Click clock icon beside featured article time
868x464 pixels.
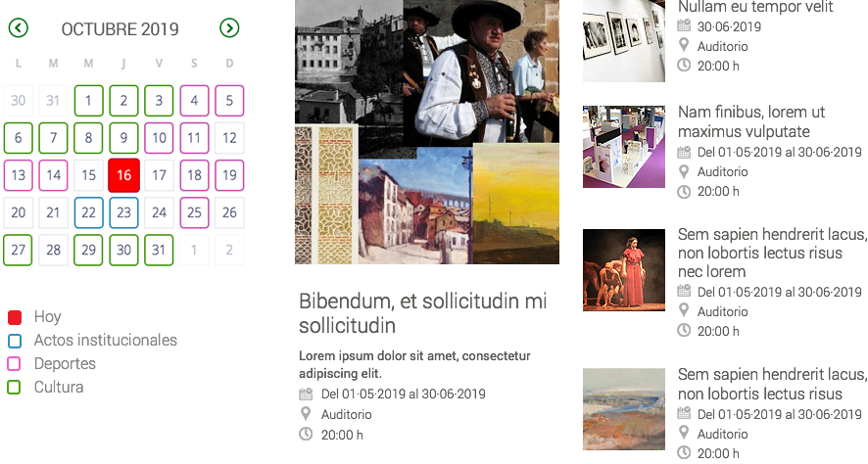[x=306, y=435]
